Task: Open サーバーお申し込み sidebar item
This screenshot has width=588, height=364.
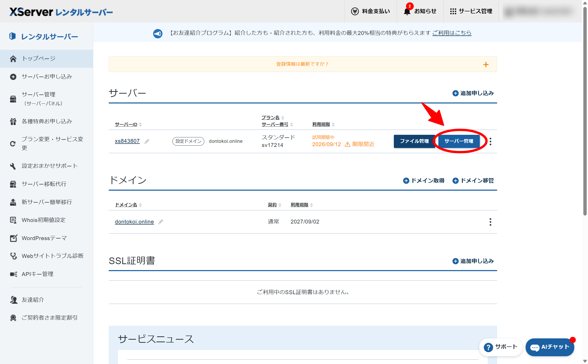Action: coord(47,77)
